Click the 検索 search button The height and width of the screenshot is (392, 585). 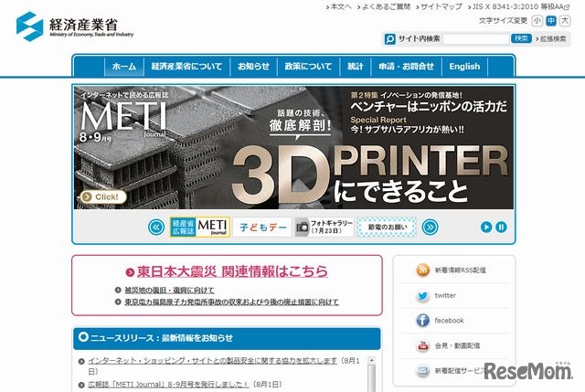coord(521,38)
